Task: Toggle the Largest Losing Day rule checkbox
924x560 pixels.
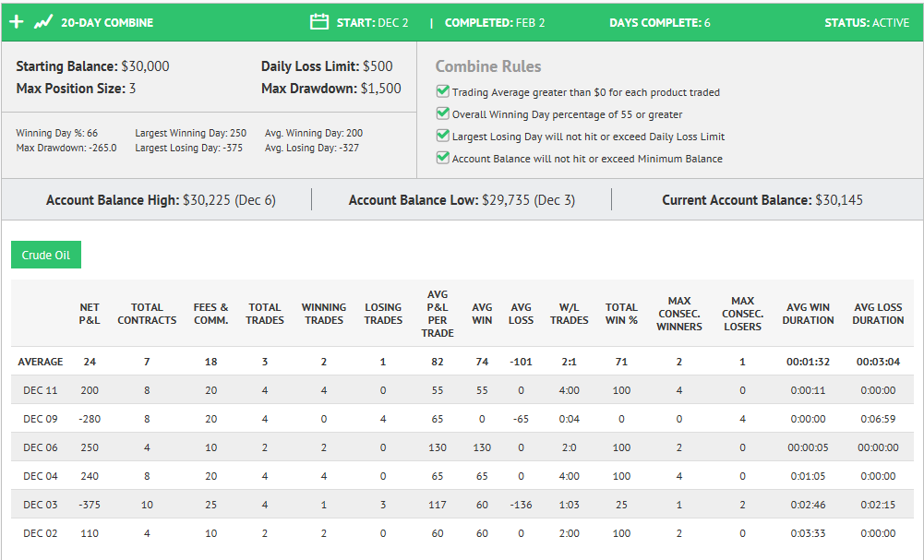Action: pyautogui.click(x=442, y=136)
